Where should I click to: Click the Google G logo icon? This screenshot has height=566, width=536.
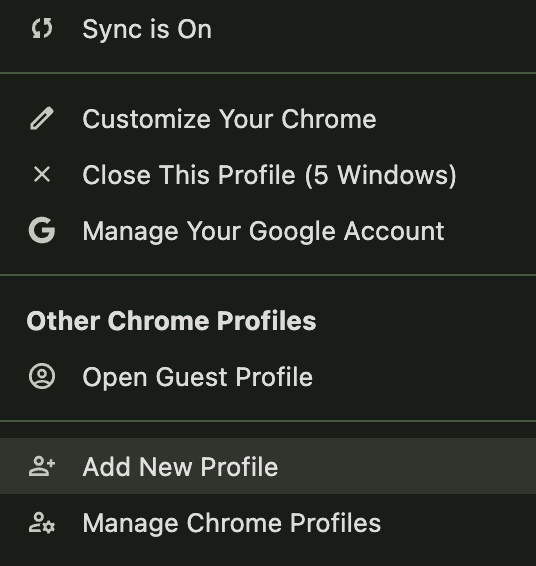[42, 230]
